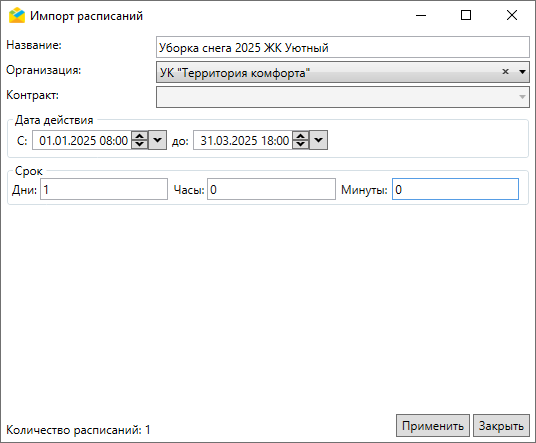Minimize the Импорт расписаний window

point(421,15)
